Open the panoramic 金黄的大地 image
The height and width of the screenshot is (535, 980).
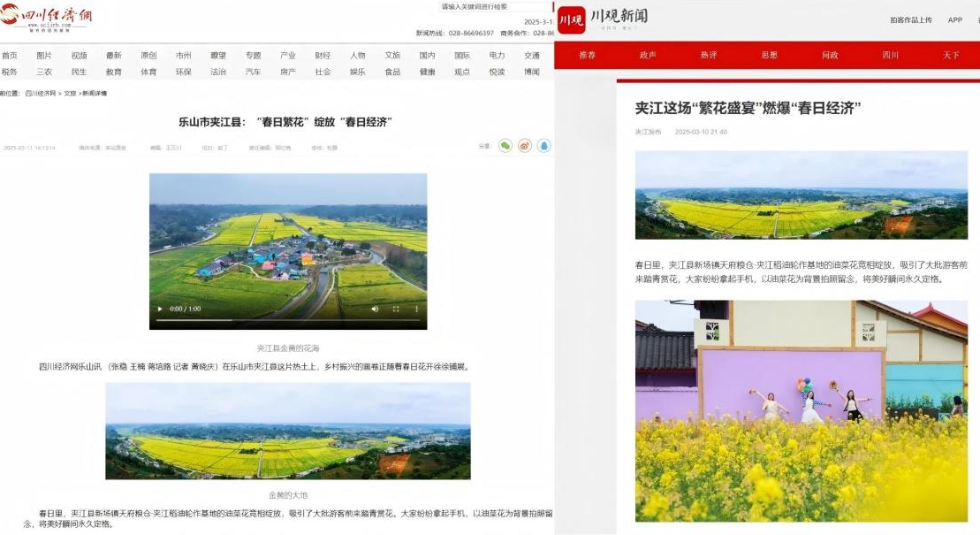coord(288,432)
